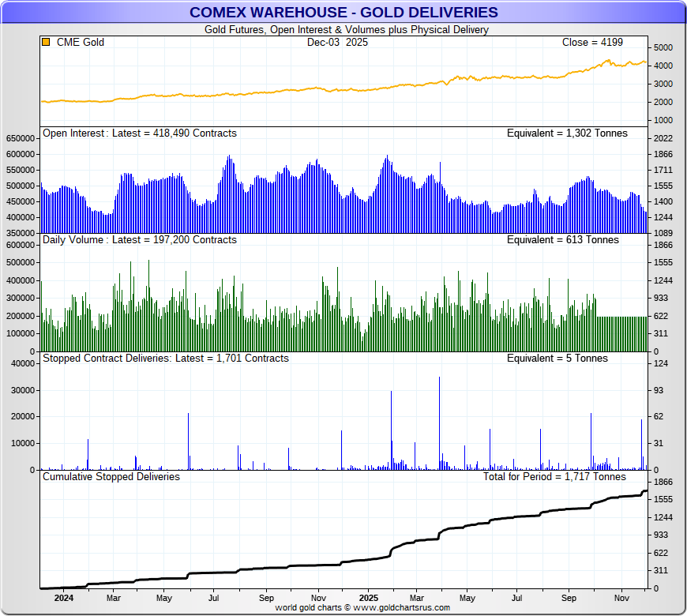Click the COMEX Warehouse Gold Deliveries title

point(343,12)
